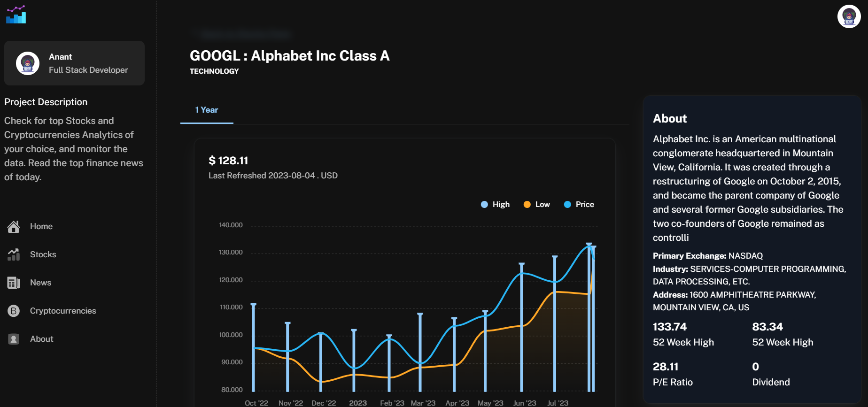868x407 pixels.
Task: Click the News newspaper icon
Action: click(14, 283)
